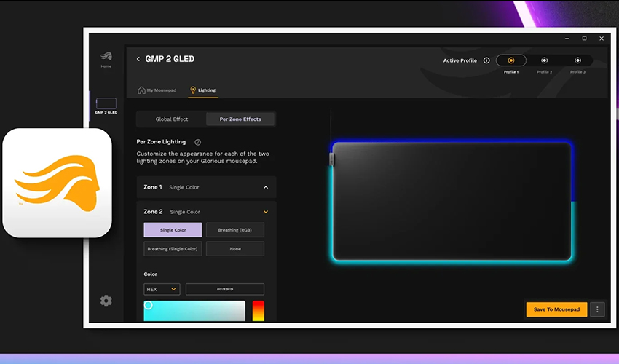Click the Active Profile info icon

486,60
